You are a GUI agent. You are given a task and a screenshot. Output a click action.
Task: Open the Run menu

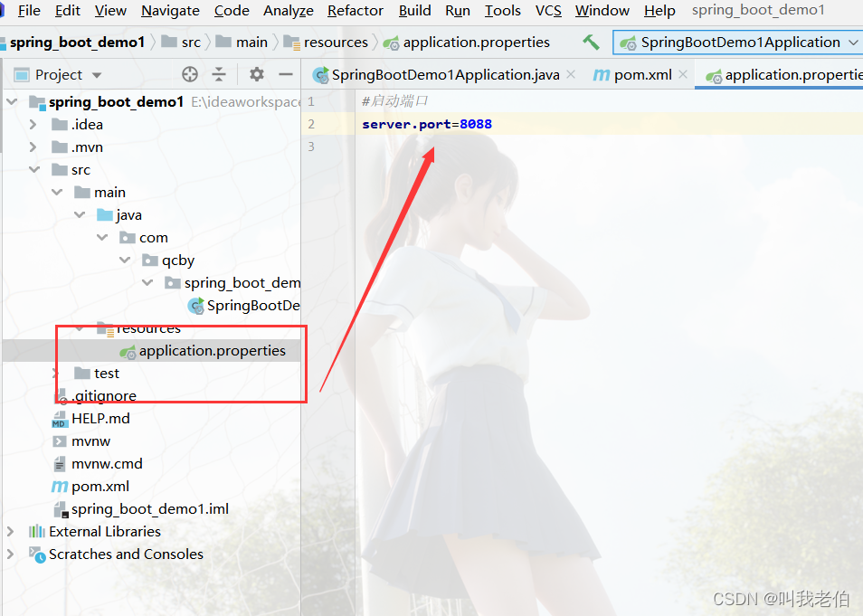coord(458,11)
